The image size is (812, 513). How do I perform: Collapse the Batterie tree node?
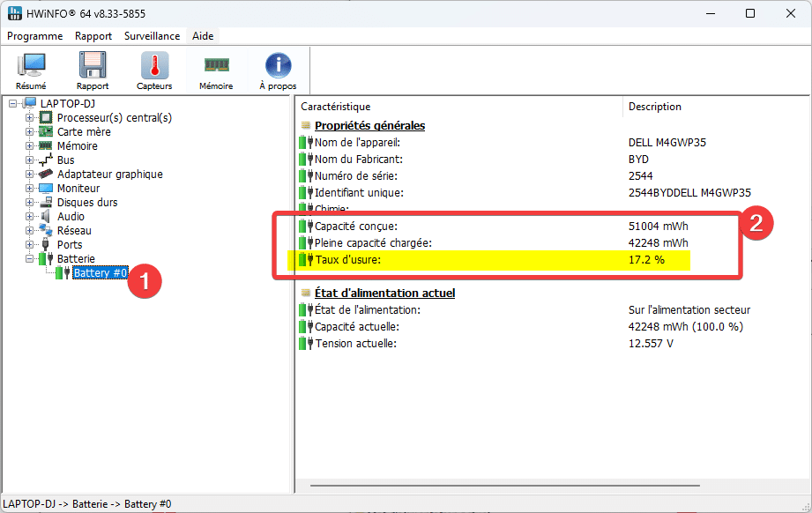[x=30, y=259]
